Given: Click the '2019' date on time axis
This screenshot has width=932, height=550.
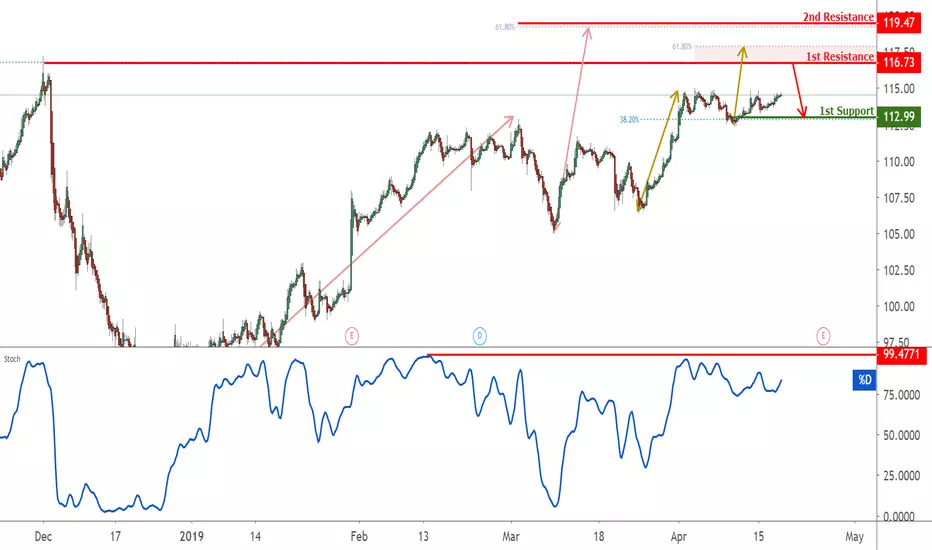Looking at the screenshot, I should (191, 536).
